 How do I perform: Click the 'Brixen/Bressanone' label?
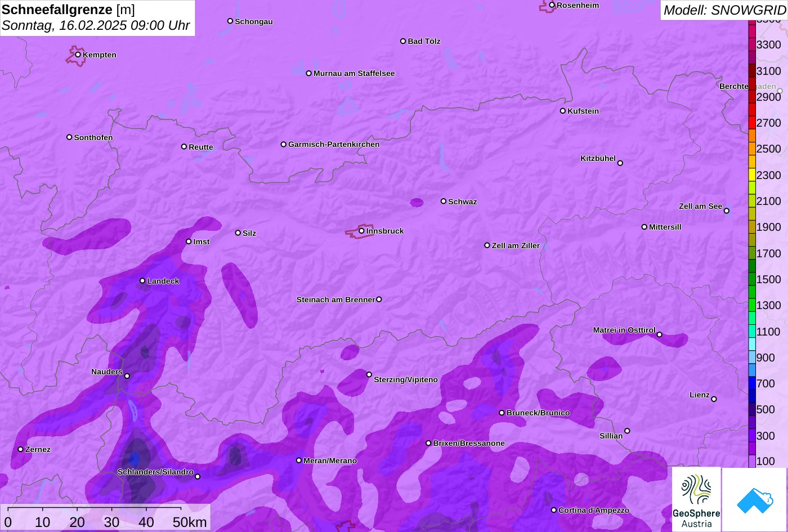(469, 444)
